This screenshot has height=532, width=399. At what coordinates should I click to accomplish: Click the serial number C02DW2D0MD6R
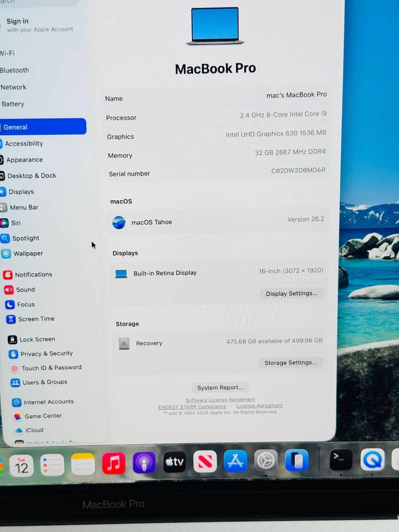(298, 170)
